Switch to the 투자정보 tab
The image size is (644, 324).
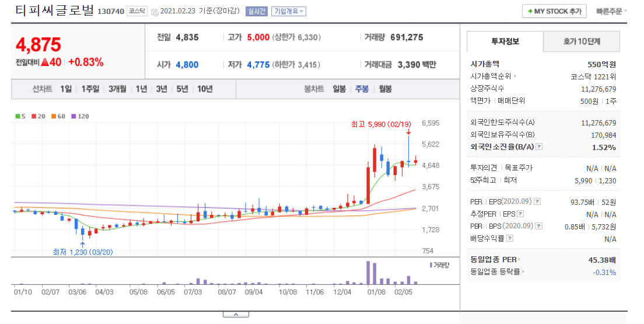point(505,41)
